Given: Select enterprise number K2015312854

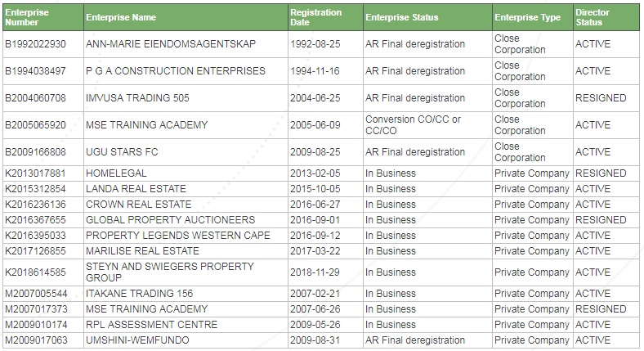Looking at the screenshot, I should [35, 189].
